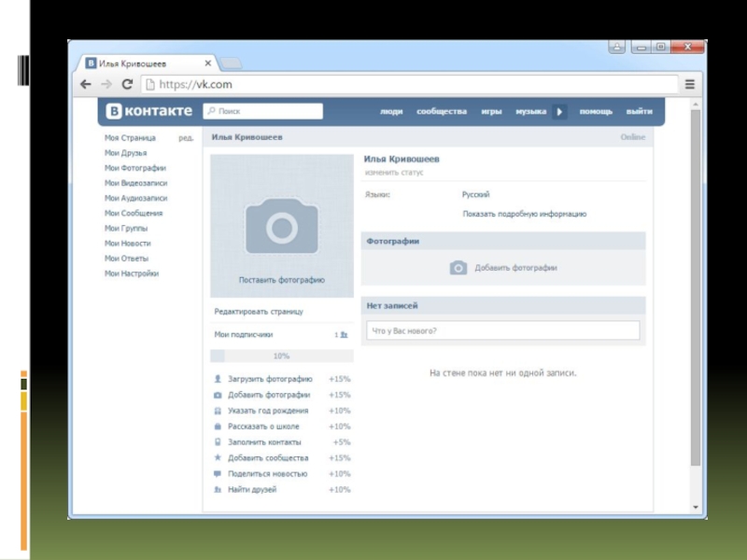Click the page icon in address bar
The height and width of the screenshot is (560, 747).
150,84
